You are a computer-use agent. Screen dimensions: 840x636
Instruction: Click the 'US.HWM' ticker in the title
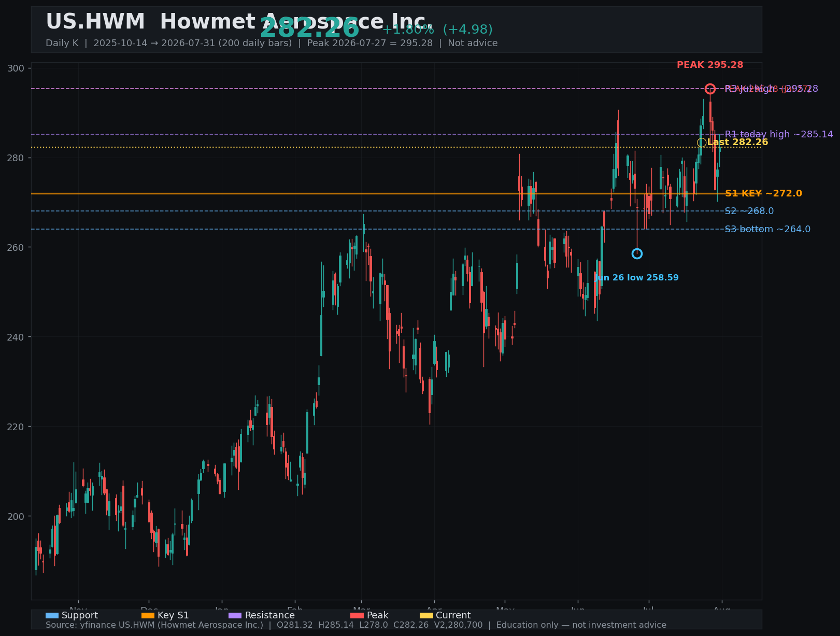tap(95, 22)
